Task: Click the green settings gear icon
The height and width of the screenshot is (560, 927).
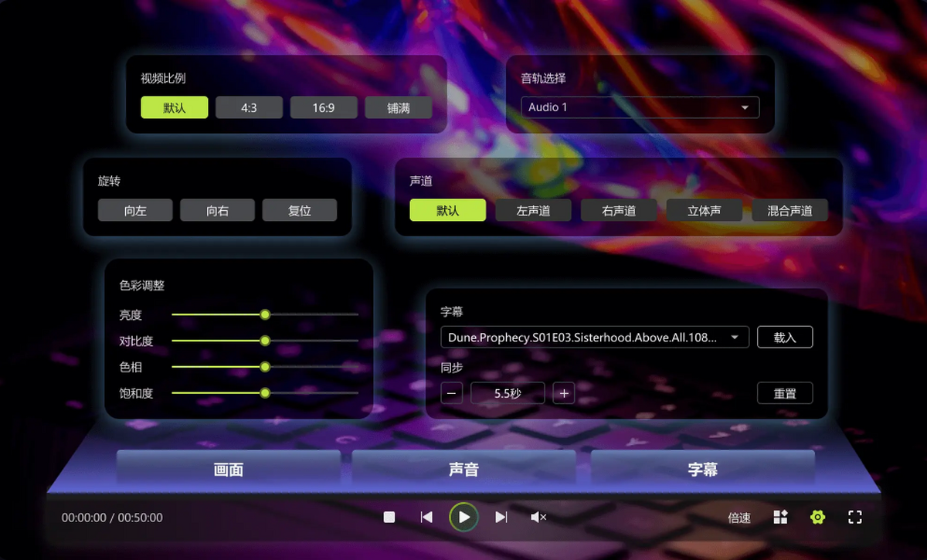Action: 817,517
